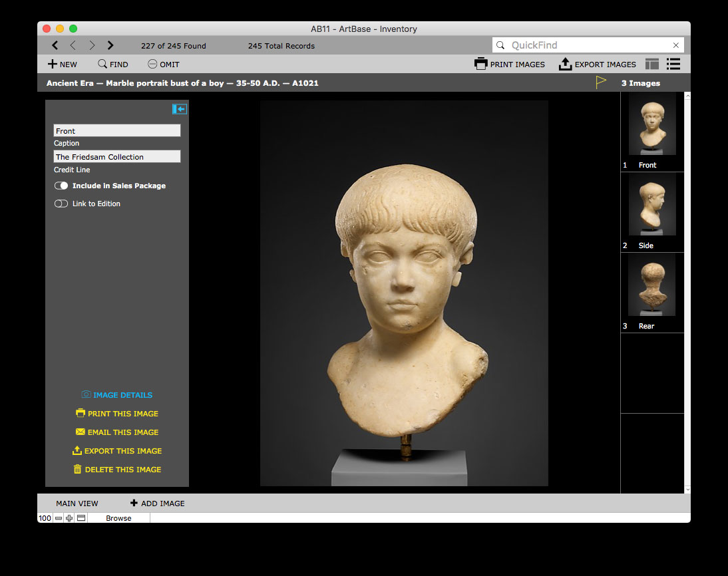
Task: Toggle Include in Sales Package
Action: click(x=61, y=186)
